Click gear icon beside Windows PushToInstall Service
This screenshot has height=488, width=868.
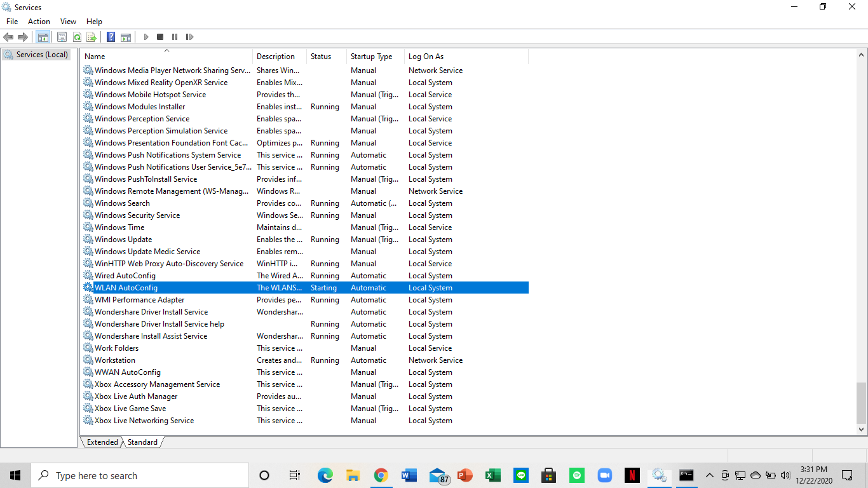click(x=88, y=179)
